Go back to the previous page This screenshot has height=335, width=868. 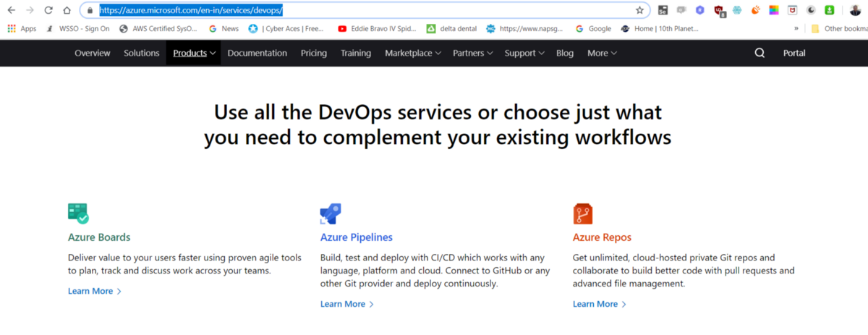[x=11, y=10]
